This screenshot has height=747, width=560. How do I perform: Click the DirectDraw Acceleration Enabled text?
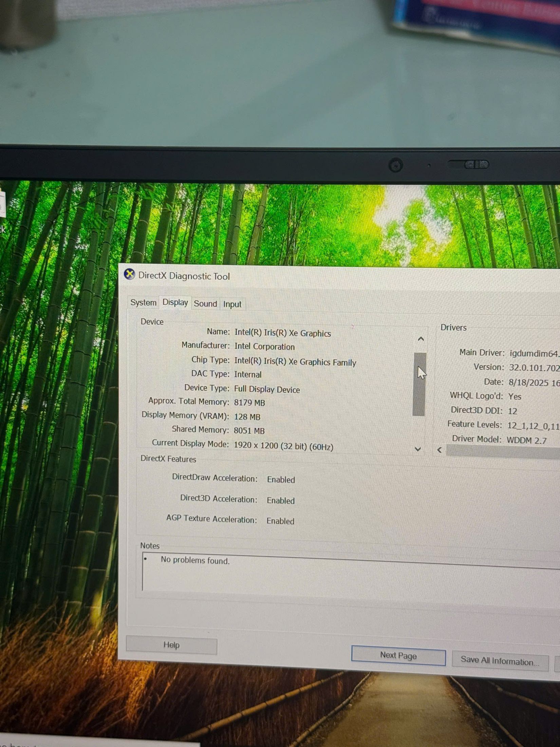click(x=281, y=479)
